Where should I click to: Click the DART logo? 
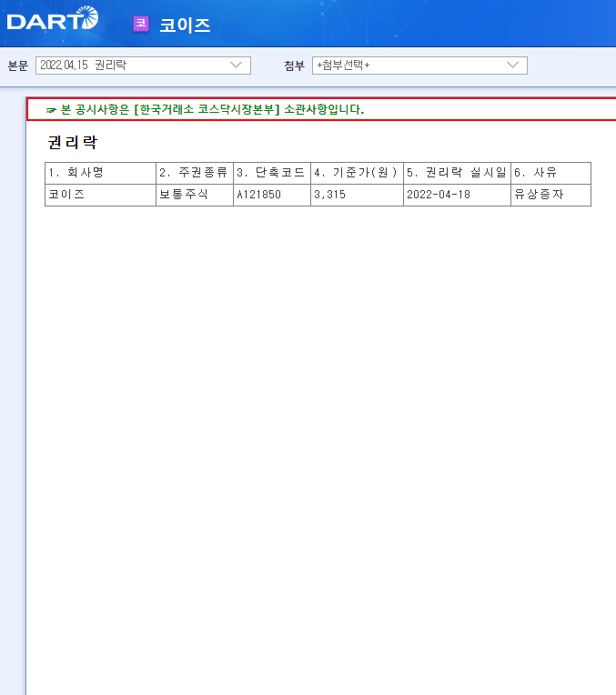pyautogui.click(x=53, y=18)
